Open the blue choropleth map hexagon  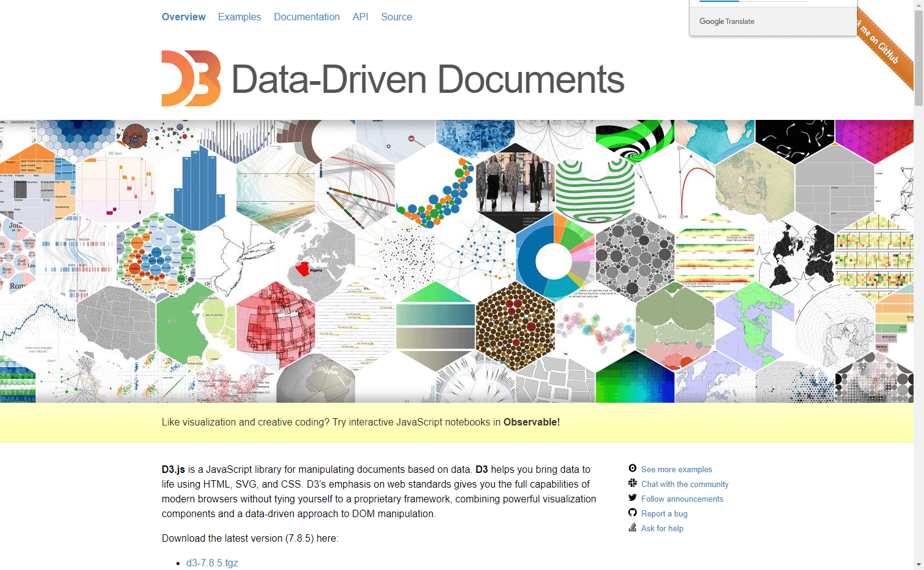click(475, 138)
